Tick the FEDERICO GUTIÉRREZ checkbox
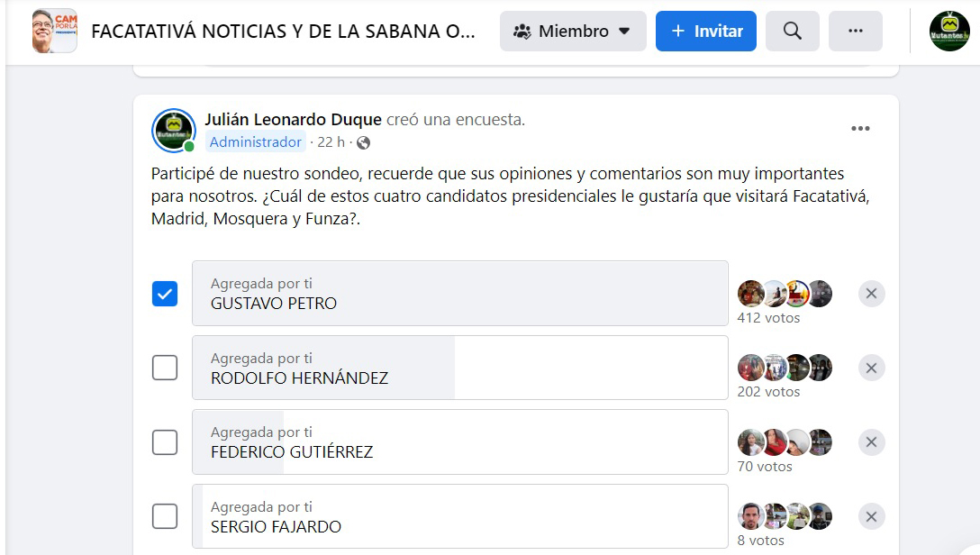980x555 pixels. [165, 442]
